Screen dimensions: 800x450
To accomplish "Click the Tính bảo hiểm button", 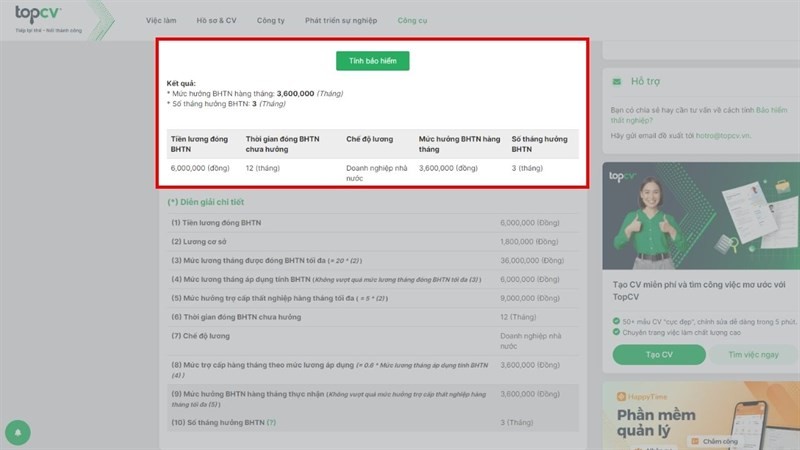I will 372,61.
